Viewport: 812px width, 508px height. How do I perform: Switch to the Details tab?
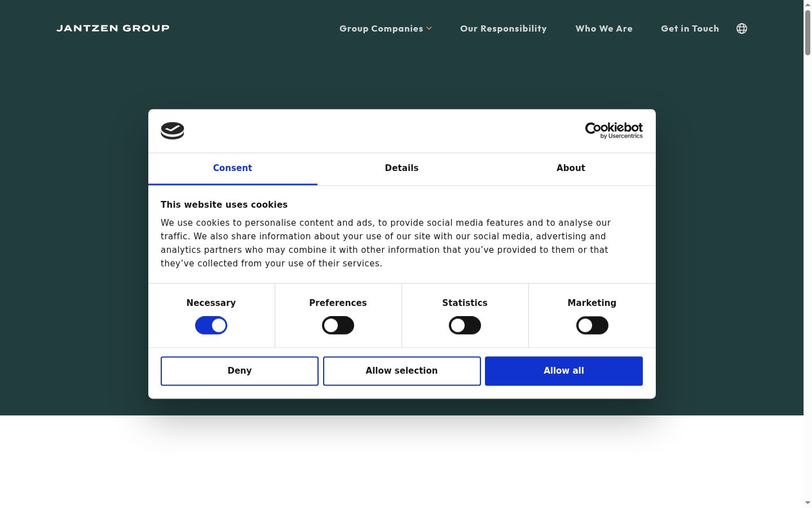coord(401,168)
